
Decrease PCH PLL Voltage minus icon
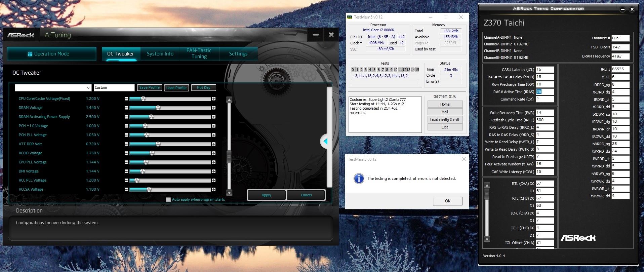[x=126, y=135]
